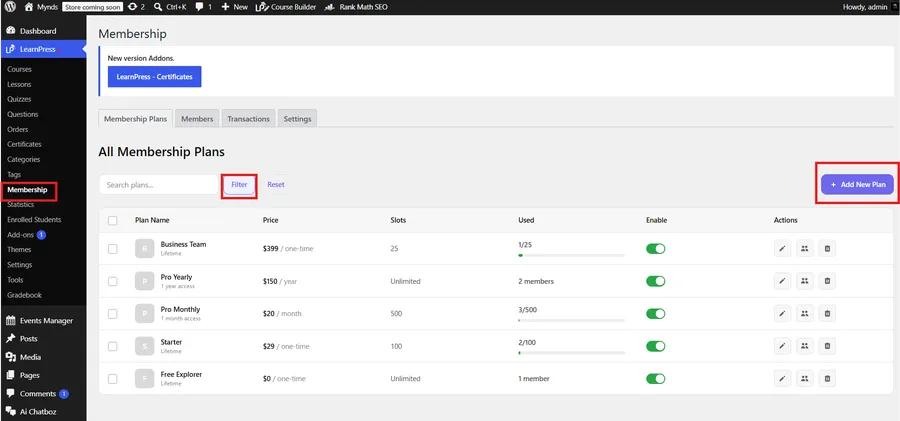This screenshot has height=421, width=900.
Task: Click the Filter button
Action: [x=239, y=184]
